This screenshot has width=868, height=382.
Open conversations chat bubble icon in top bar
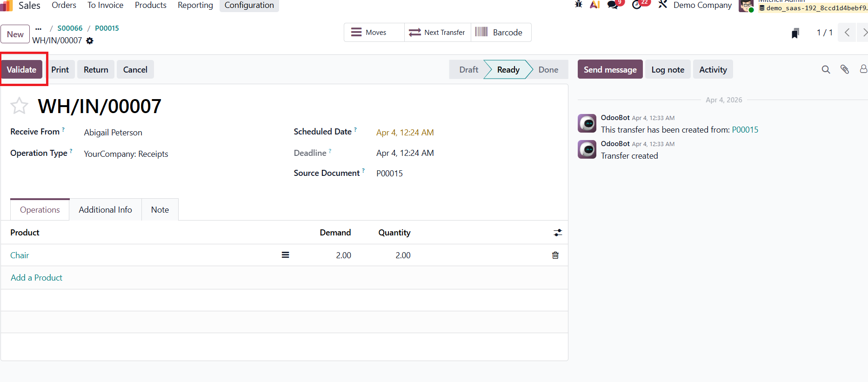[x=613, y=5]
